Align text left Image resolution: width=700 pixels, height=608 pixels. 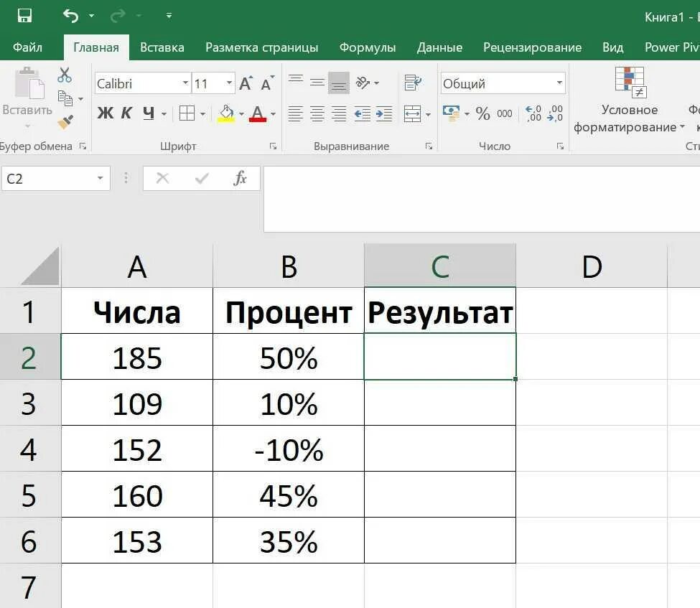[295, 114]
